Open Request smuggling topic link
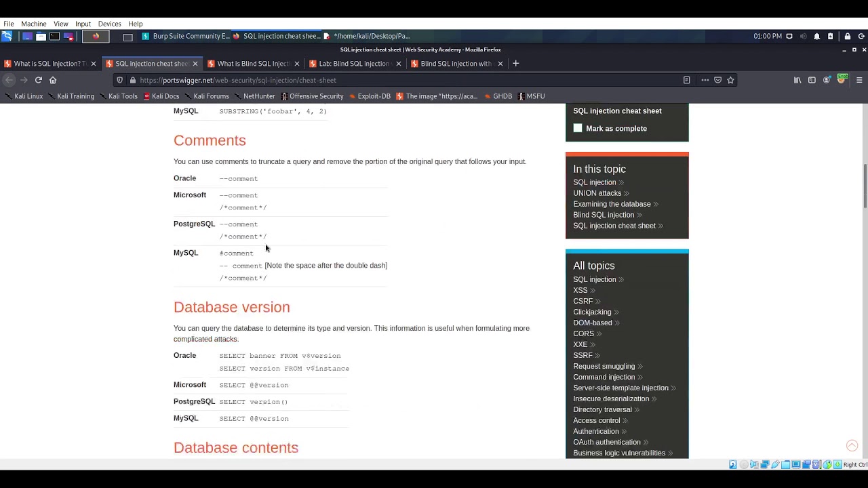The width and height of the screenshot is (868, 488). (604, 366)
